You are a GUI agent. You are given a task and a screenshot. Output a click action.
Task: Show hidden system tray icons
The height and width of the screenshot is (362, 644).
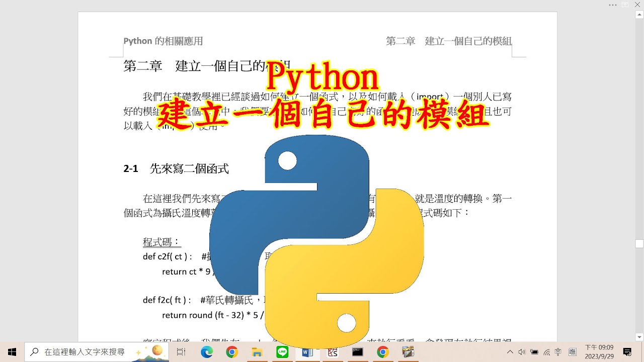(x=510, y=352)
